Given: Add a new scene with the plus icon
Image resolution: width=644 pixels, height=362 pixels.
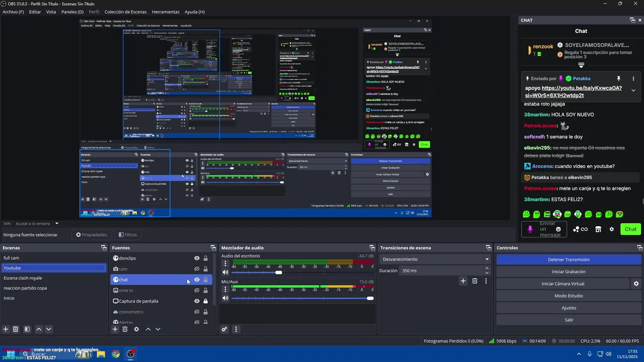Looking at the screenshot, I should click(x=6, y=329).
